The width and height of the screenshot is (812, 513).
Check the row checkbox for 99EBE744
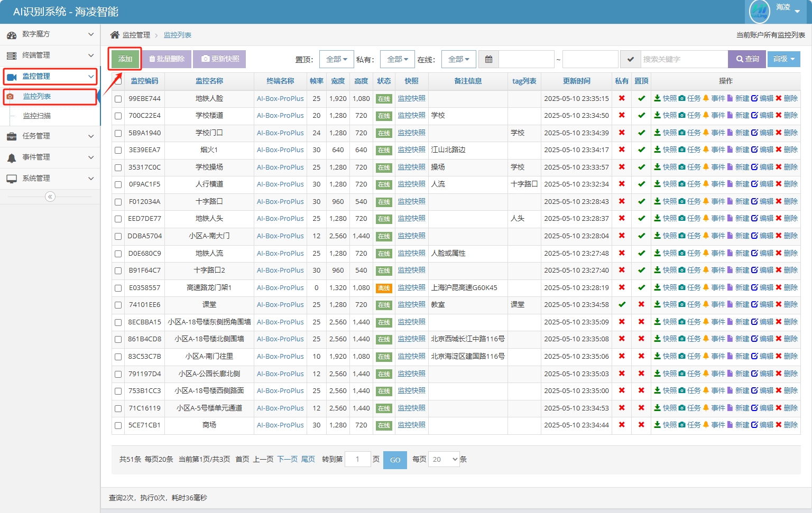pos(118,99)
